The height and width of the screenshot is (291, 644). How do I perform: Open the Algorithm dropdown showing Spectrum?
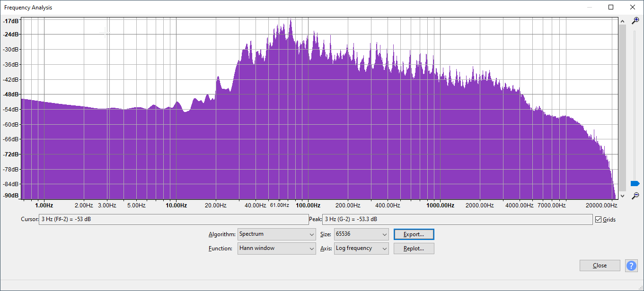coord(276,234)
